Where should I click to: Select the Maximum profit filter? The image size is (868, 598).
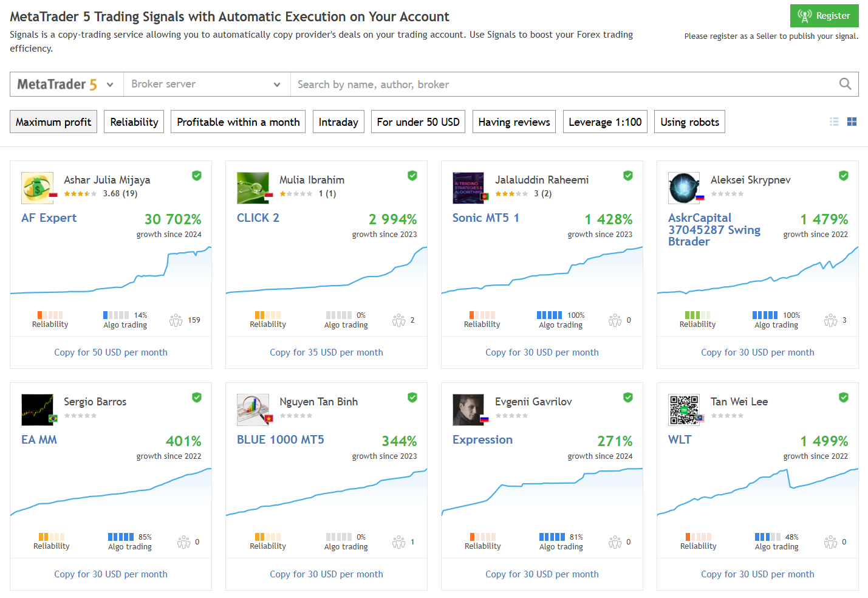click(53, 122)
